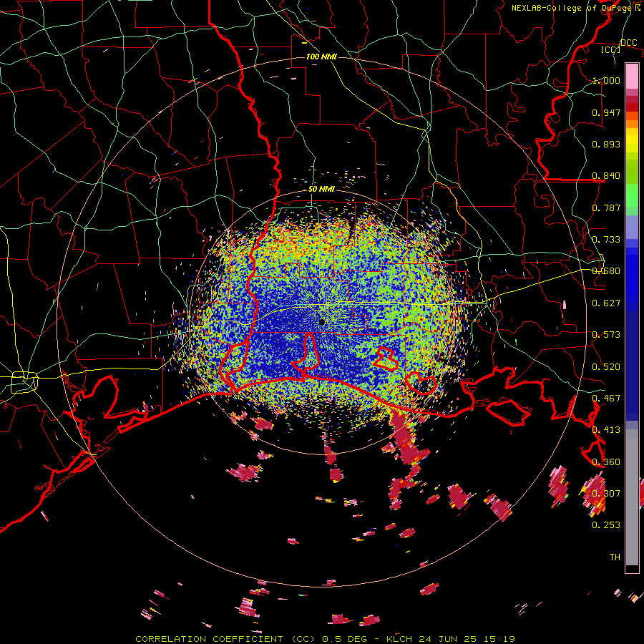Click the NEXLAB-College of DuPage credit text
This screenshot has height=644, width=644.
[x=571, y=8]
